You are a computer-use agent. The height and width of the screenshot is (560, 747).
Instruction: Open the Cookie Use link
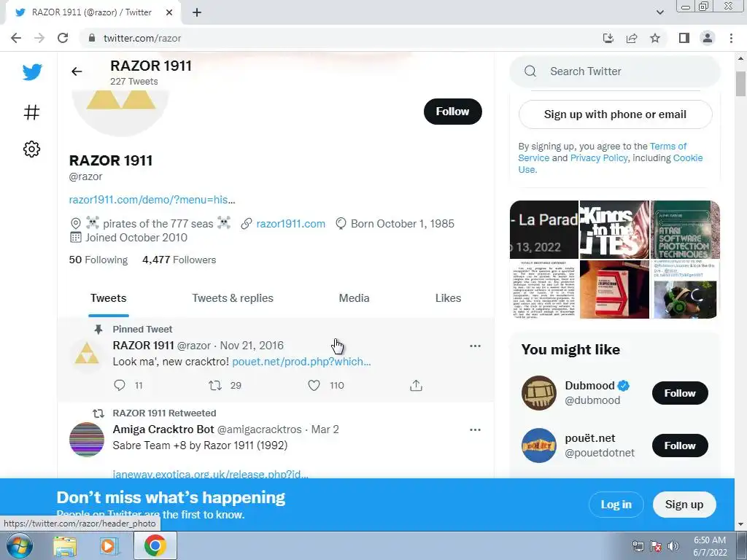(x=687, y=157)
